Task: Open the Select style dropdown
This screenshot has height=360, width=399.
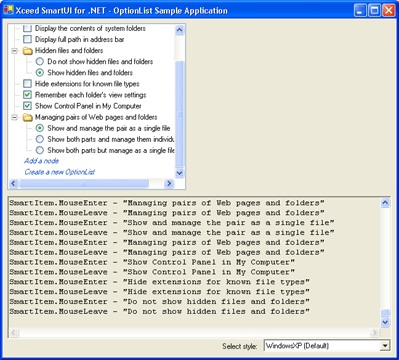Action: pyautogui.click(x=385, y=346)
